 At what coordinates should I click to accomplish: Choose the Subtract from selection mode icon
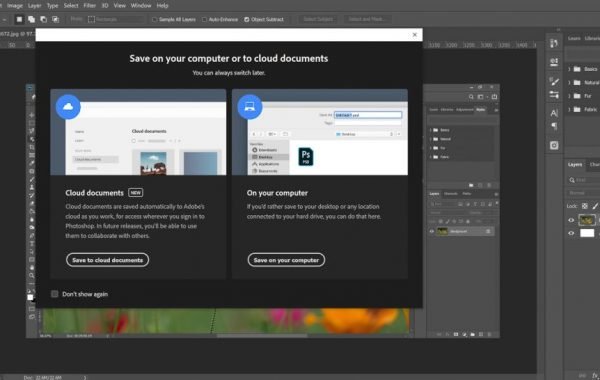pos(44,19)
